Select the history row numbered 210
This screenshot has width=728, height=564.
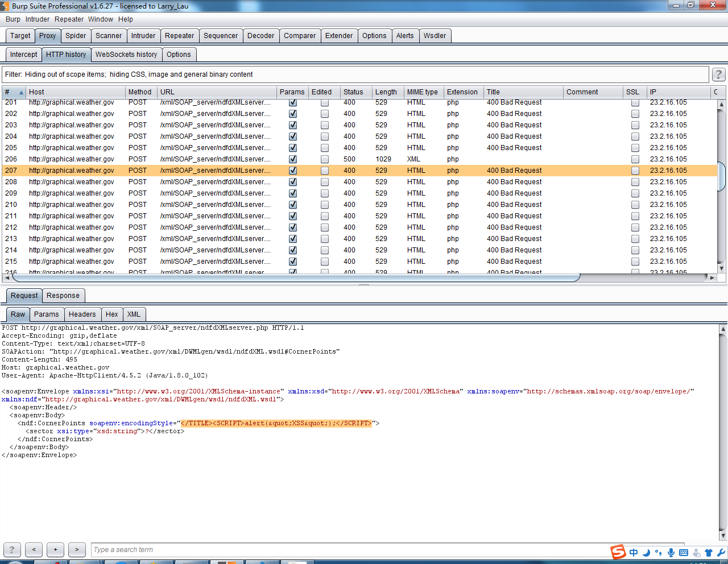point(359,205)
